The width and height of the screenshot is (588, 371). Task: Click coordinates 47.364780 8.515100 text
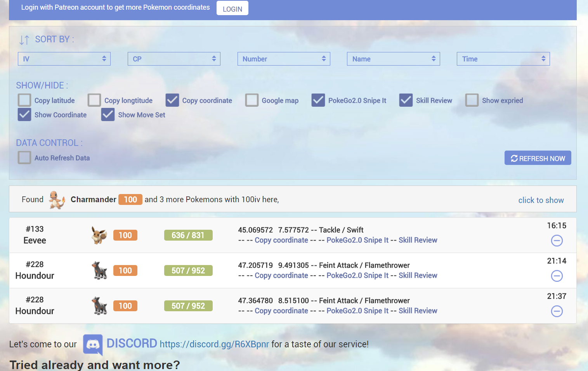(274, 301)
